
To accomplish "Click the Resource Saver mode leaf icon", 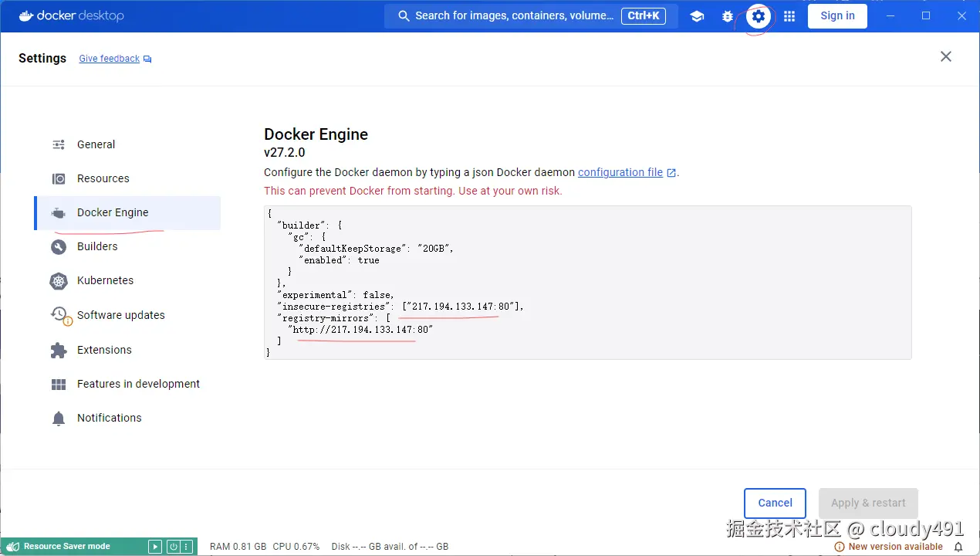I will pyautogui.click(x=13, y=546).
